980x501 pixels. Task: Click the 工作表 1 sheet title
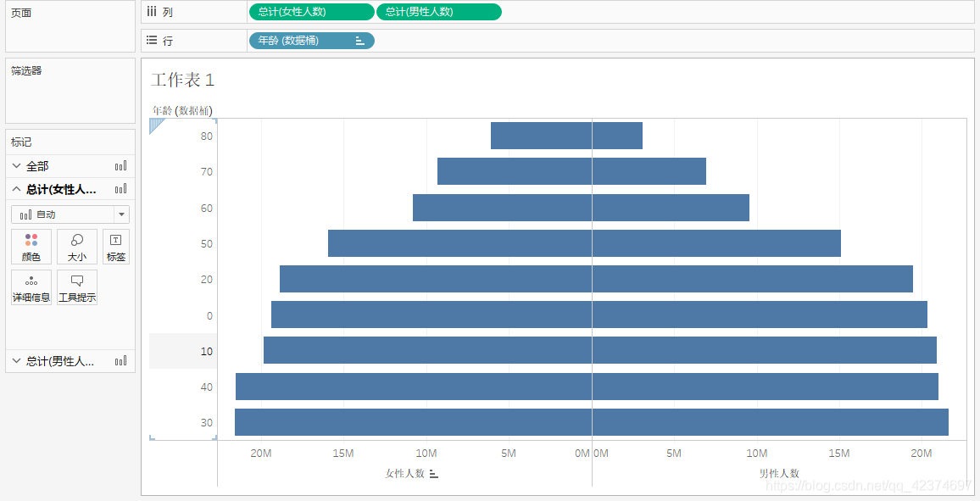click(x=182, y=80)
